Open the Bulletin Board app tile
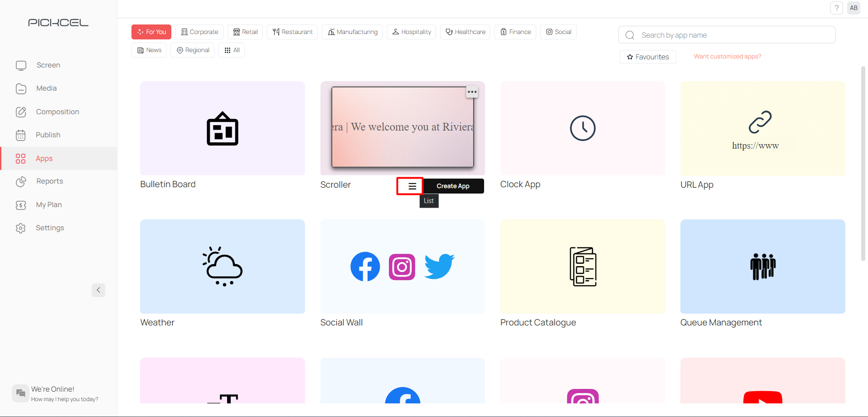 pos(223,128)
